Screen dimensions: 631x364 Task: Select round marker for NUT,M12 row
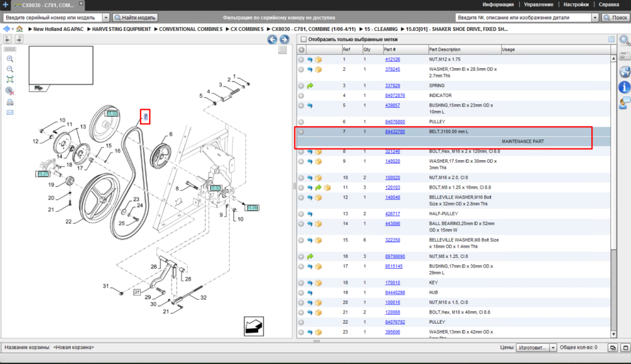301,59
